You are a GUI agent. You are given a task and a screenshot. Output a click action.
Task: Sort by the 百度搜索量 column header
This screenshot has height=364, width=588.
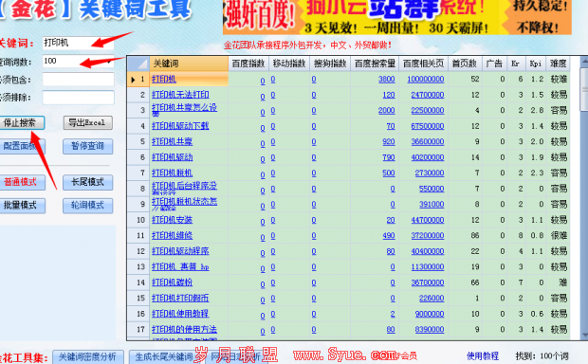point(375,64)
